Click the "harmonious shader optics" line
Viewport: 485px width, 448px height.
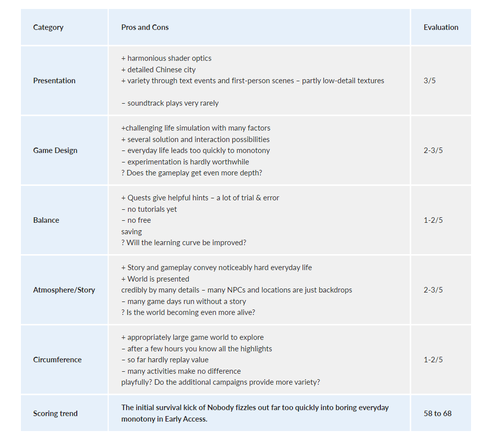(x=166, y=58)
